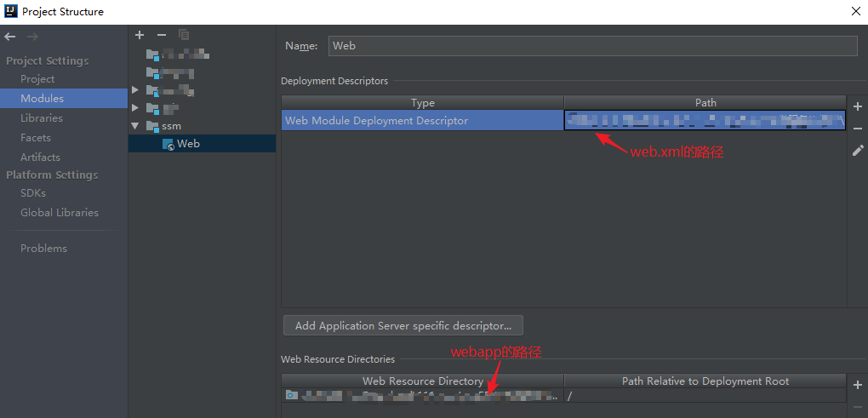Remove selected module with minus icon
The height and width of the screenshot is (418, 868).
162,35
